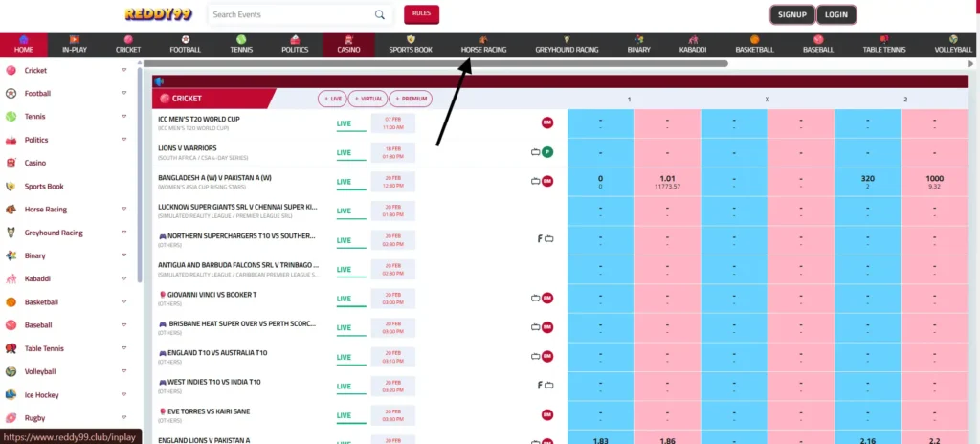The image size is (980, 444).
Task: Click the Reddy99 logo
Action: pyautogui.click(x=158, y=13)
